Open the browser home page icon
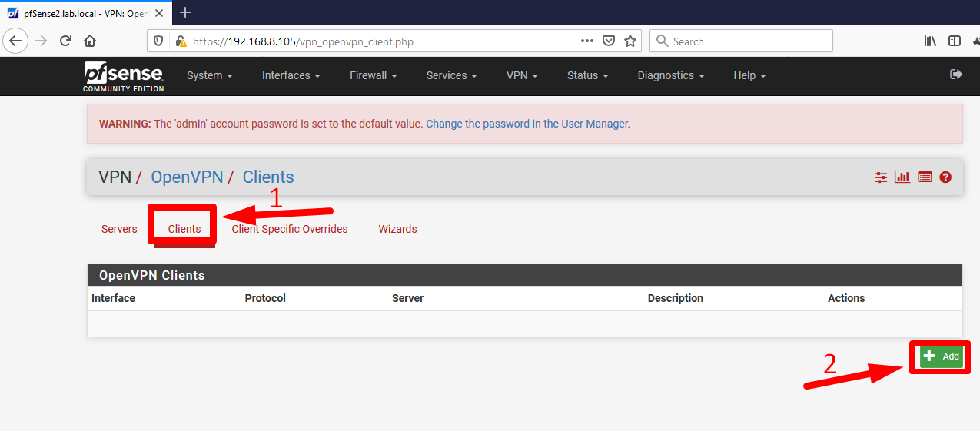Image resolution: width=980 pixels, height=431 pixels. click(90, 41)
